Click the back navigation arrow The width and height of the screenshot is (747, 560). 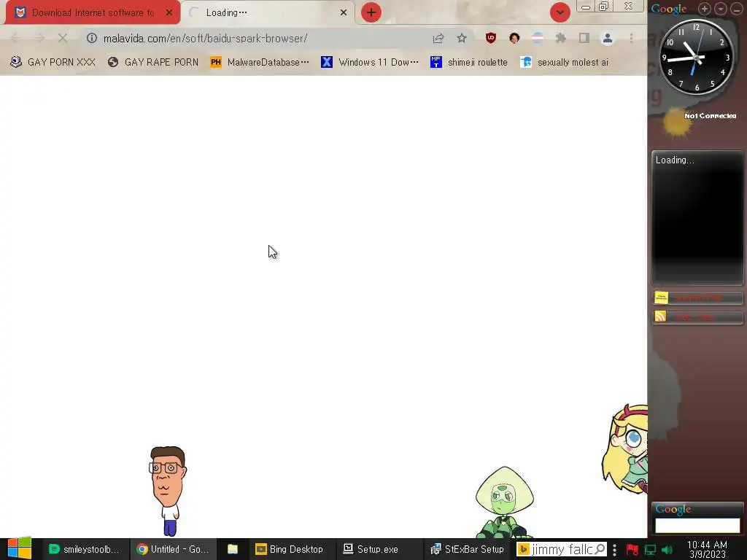(x=15, y=38)
